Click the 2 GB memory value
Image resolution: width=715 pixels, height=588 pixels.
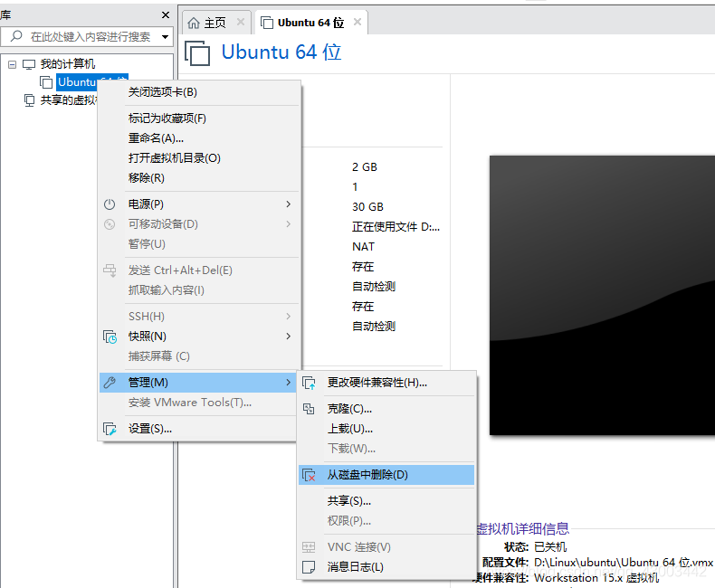point(365,167)
